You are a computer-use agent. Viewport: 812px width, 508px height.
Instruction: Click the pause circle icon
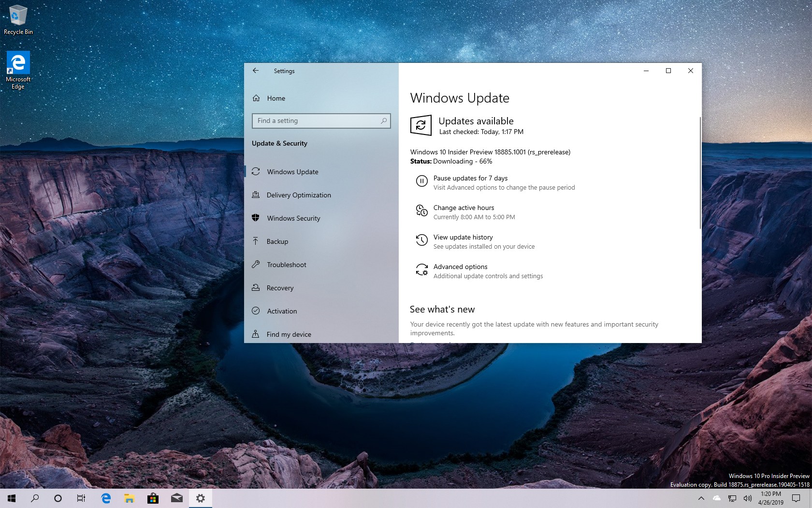[422, 181]
